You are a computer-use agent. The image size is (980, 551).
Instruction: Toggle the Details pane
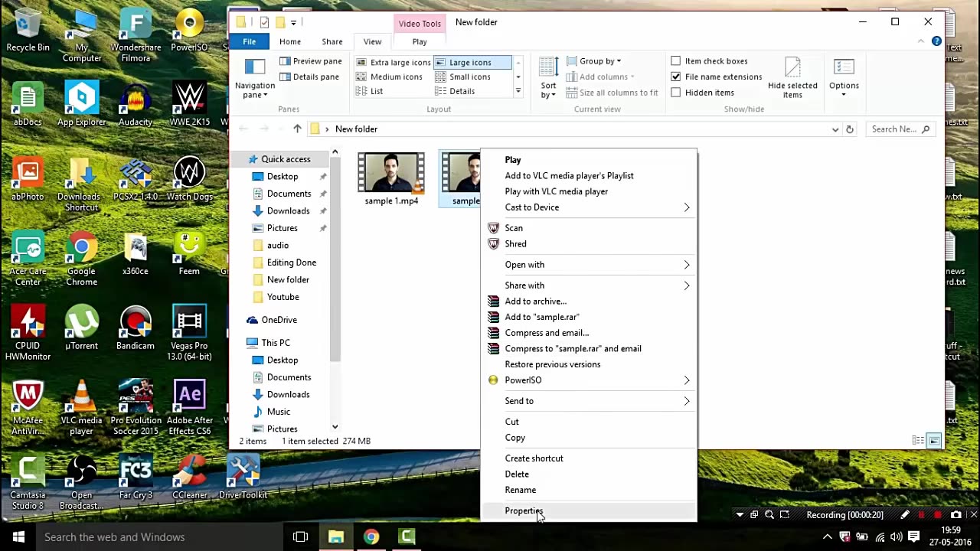pyautogui.click(x=309, y=77)
